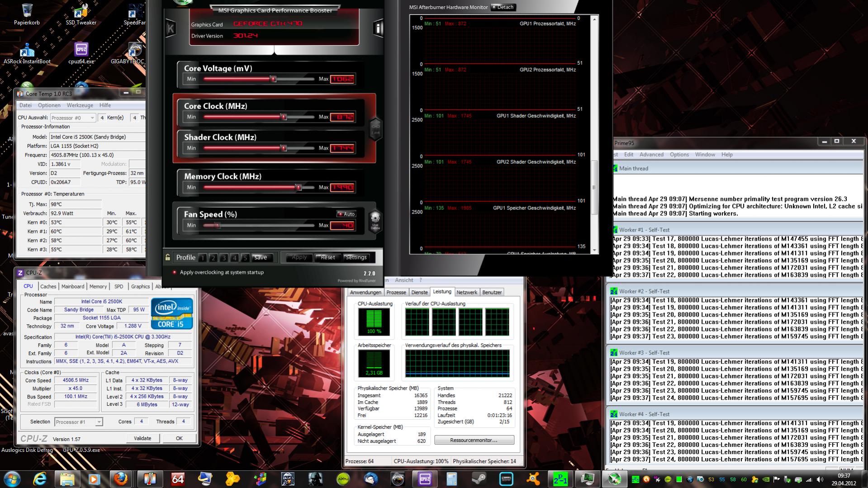Open the SSD Tweaker desktop shortcut
The width and height of the screenshot is (868, 488).
pos(81,14)
